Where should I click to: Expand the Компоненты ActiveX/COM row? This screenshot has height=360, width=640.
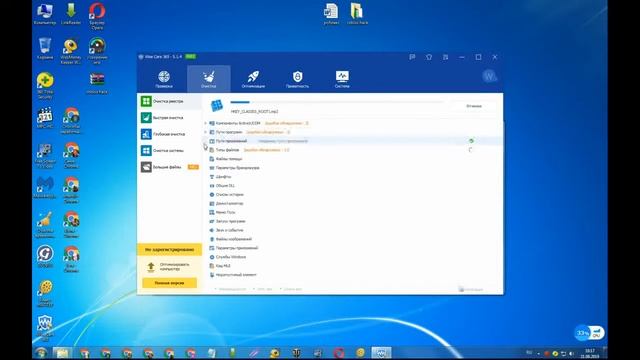[206, 123]
